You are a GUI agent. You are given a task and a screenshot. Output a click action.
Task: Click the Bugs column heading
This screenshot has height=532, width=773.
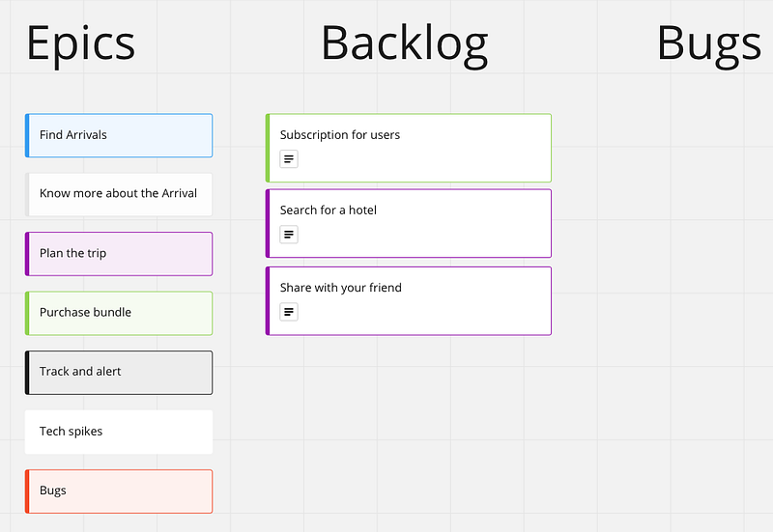click(x=709, y=43)
